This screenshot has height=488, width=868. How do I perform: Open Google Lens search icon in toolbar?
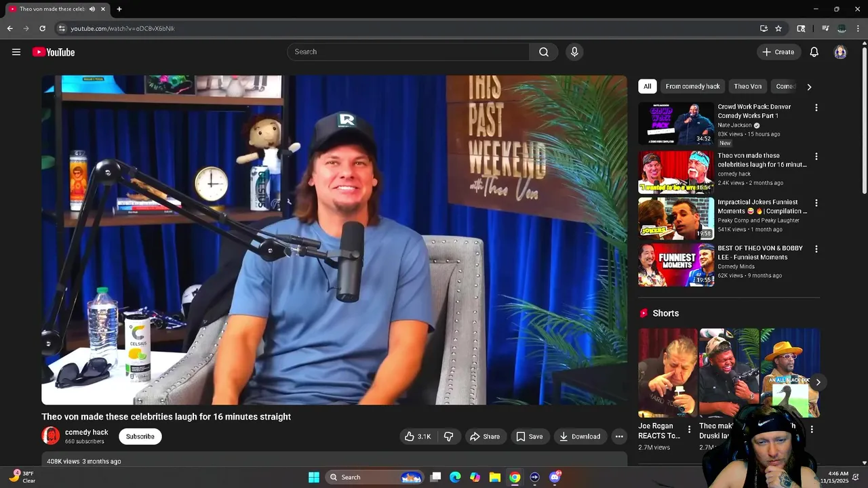click(801, 28)
